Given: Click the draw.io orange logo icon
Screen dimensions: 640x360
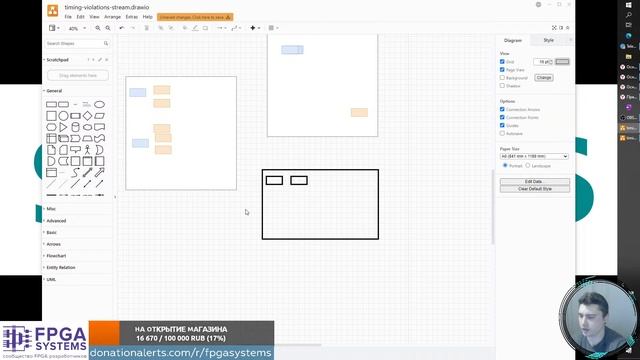Looking at the screenshot, I should (53, 11).
